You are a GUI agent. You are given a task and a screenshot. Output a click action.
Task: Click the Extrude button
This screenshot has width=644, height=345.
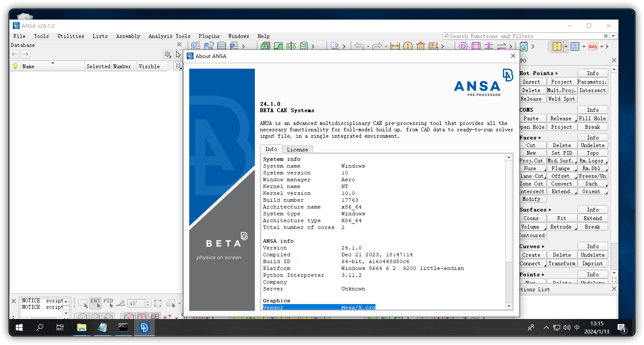[x=562, y=227]
